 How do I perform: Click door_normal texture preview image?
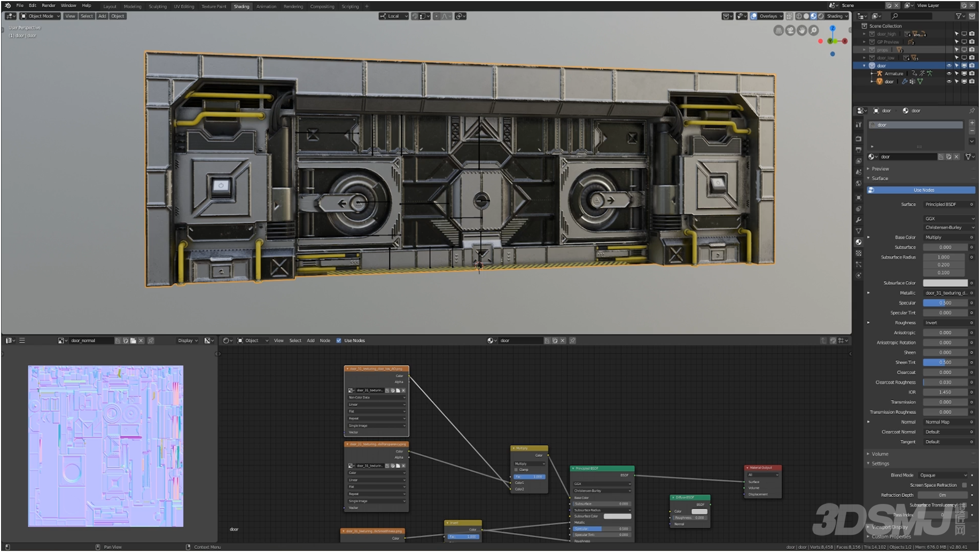(x=105, y=446)
